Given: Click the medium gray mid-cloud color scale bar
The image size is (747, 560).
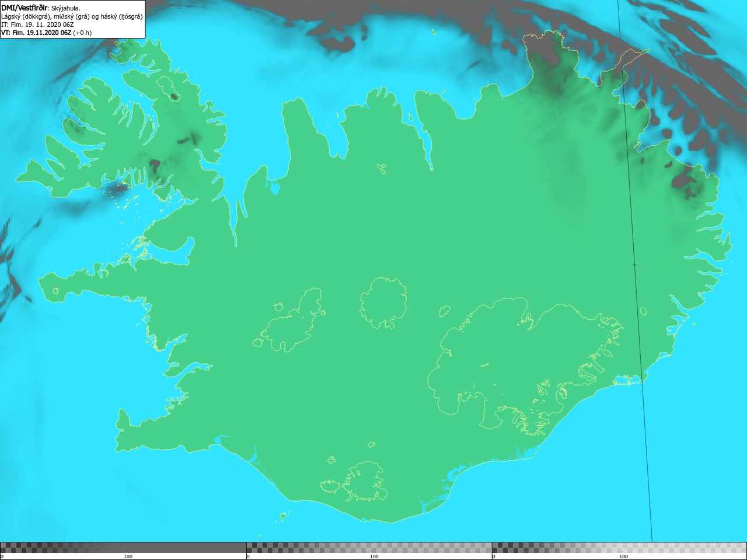Looking at the screenshot, I should [x=369, y=548].
